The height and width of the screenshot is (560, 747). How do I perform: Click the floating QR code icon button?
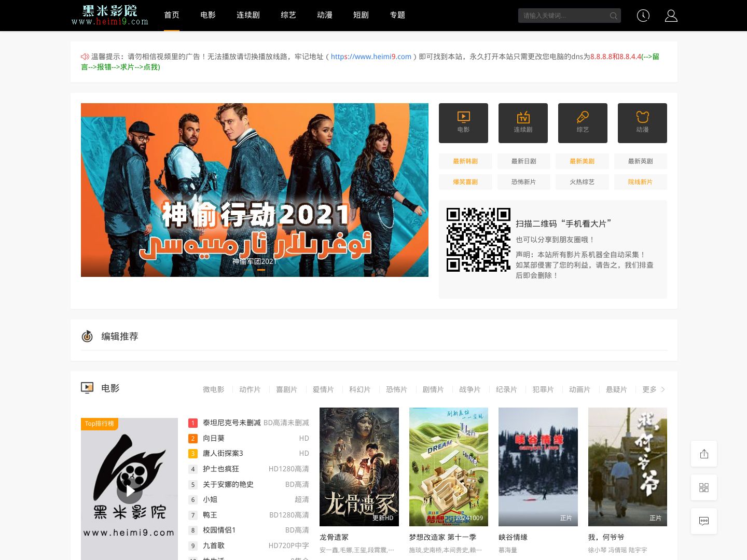pos(704,487)
